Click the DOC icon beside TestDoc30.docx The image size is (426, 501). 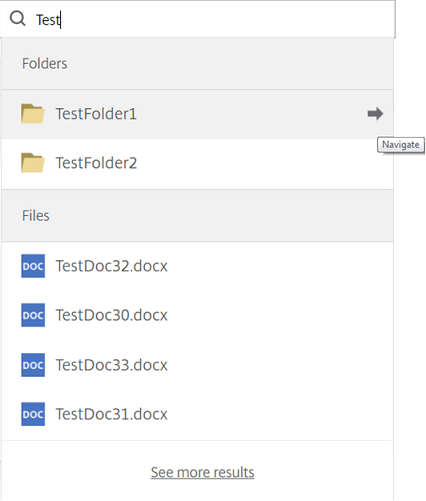click(x=33, y=315)
